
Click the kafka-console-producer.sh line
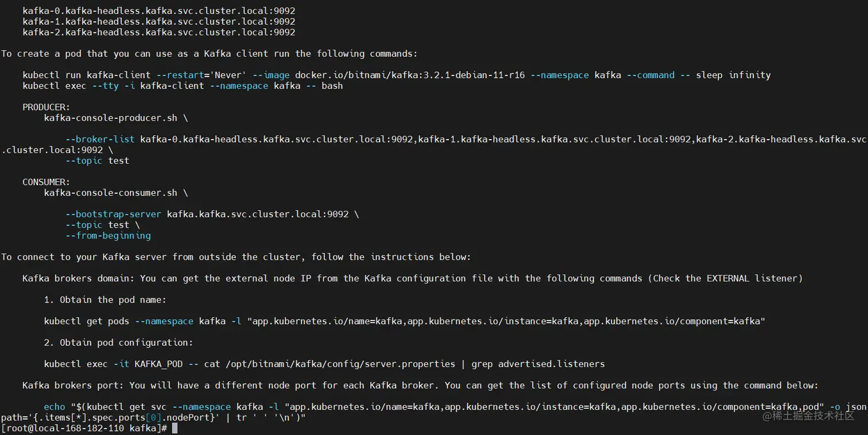click(116, 118)
